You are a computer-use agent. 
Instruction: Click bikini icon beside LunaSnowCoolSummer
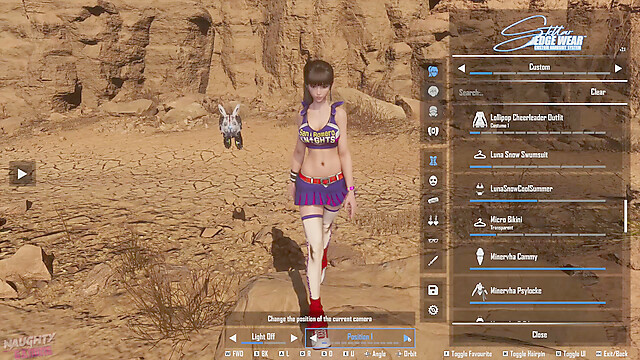tap(479, 189)
